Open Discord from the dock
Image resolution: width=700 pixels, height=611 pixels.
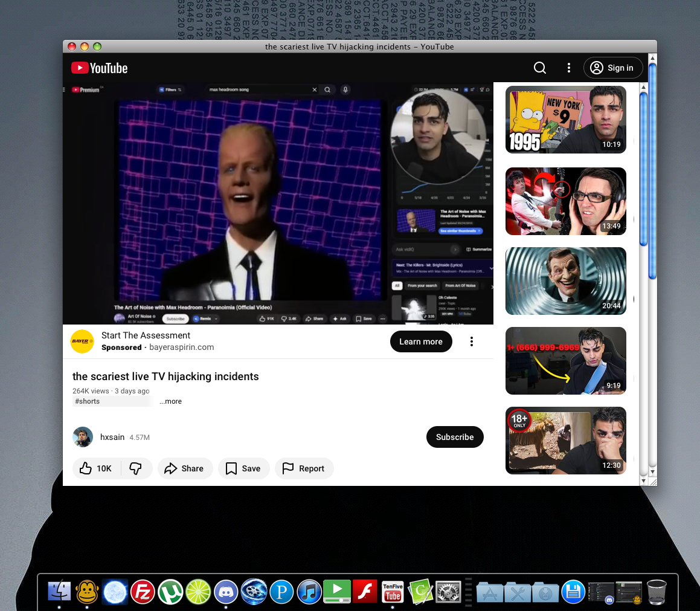click(x=226, y=591)
